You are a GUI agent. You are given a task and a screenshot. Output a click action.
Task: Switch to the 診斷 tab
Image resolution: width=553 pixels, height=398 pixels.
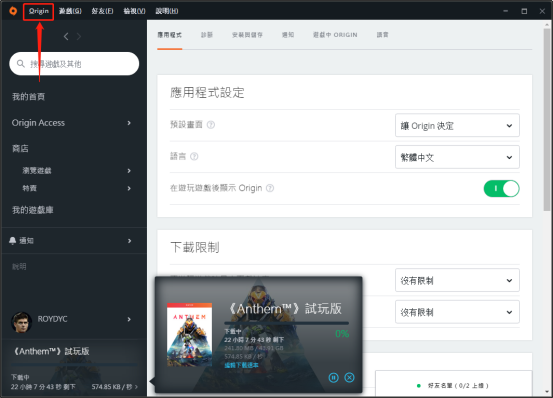coord(207,35)
